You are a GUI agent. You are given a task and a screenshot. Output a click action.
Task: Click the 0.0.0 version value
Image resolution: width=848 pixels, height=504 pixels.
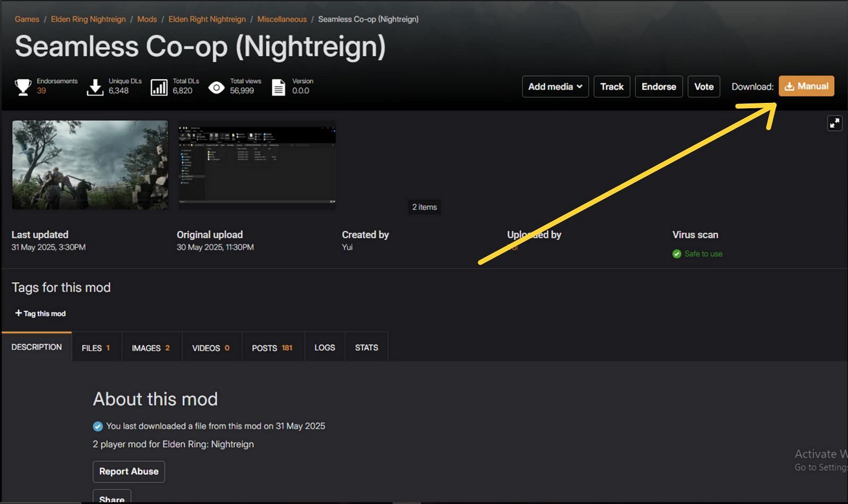pos(301,91)
